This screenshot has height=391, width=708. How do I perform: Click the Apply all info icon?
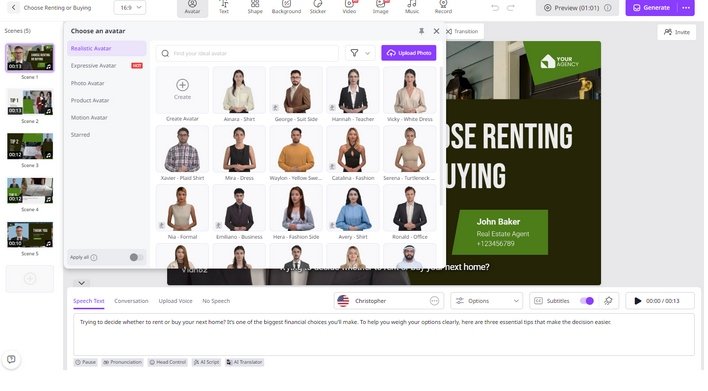tap(94, 257)
